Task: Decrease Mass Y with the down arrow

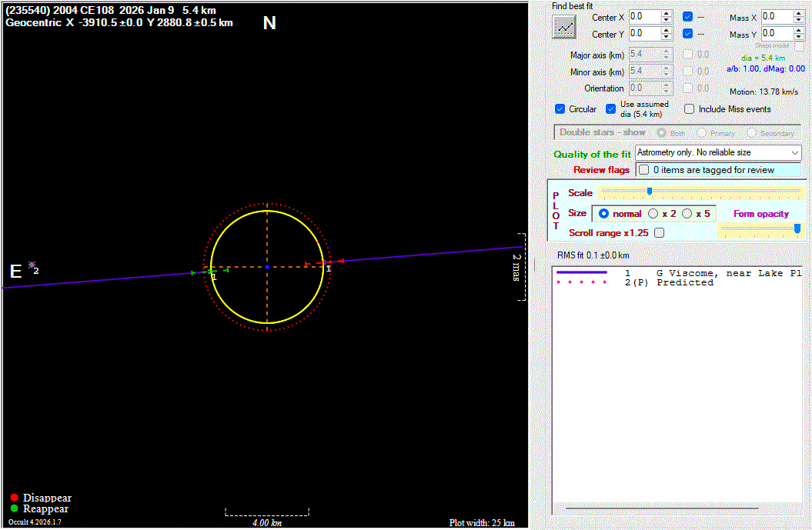Action: (x=799, y=37)
